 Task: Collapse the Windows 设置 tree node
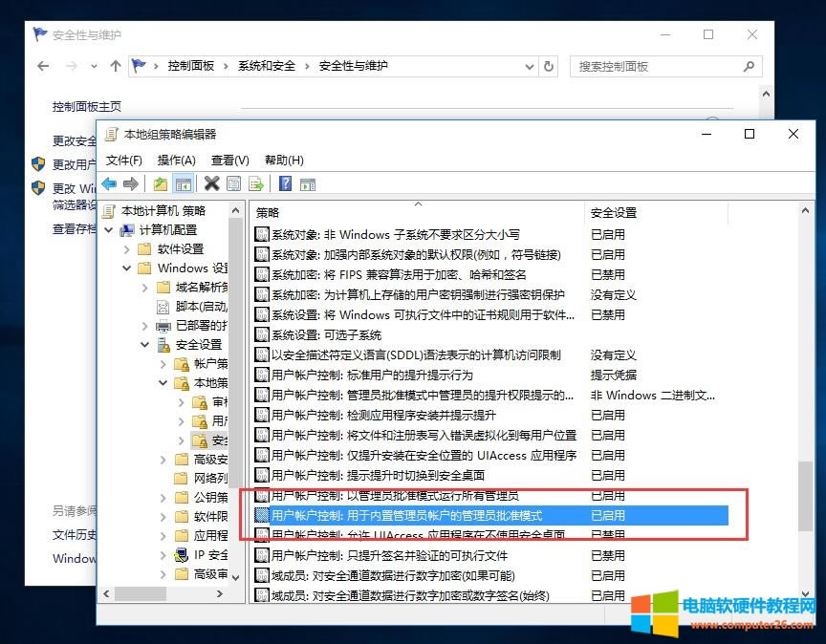tap(125, 268)
